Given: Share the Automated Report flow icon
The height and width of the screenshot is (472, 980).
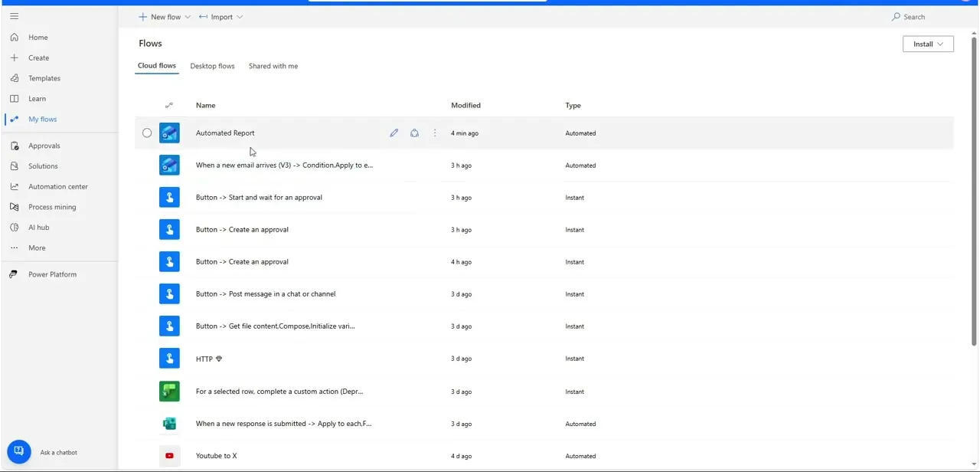Looking at the screenshot, I should click(x=414, y=133).
